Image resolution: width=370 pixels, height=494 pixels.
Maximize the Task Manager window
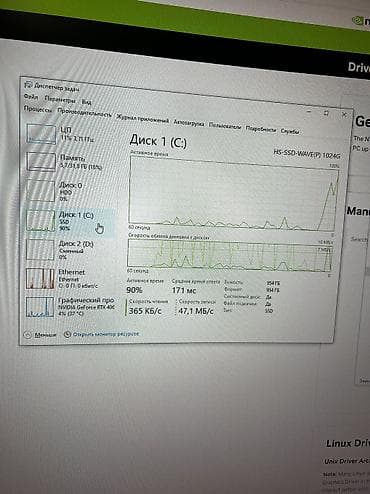327,113
